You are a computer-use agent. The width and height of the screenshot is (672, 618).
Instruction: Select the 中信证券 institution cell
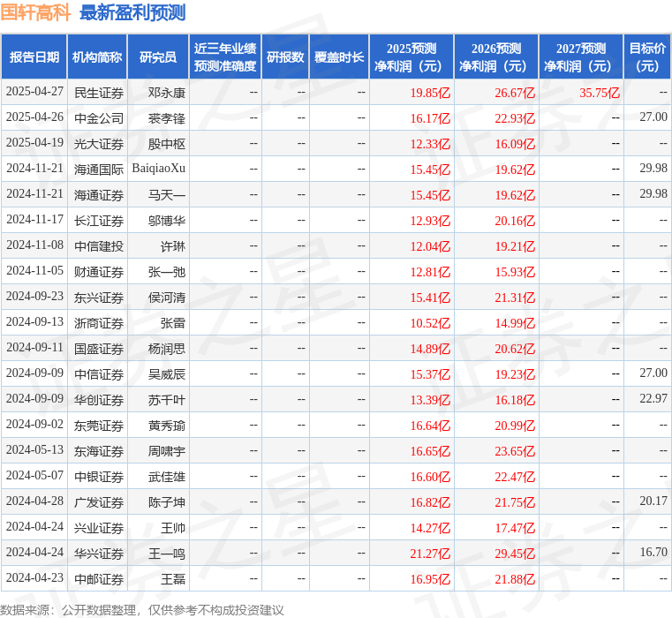point(99,374)
